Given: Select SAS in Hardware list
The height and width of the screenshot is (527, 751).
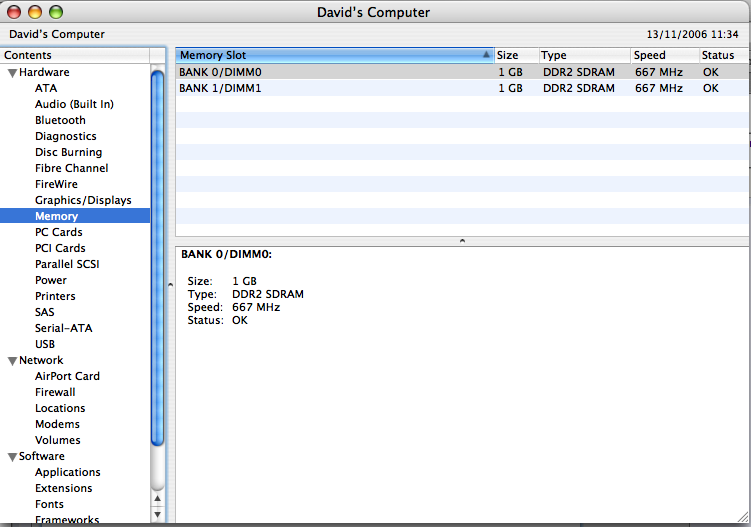Looking at the screenshot, I should click(x=45, y=312).
